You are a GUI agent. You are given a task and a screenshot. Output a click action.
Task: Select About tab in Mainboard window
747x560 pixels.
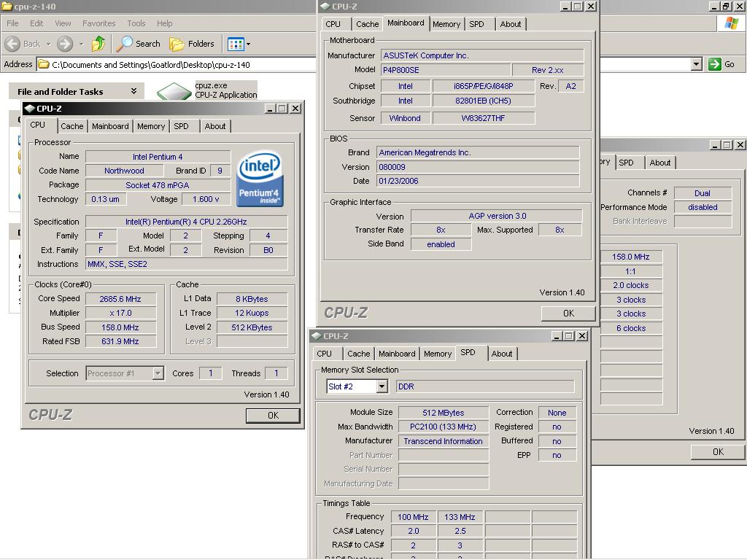pos(511,24)
